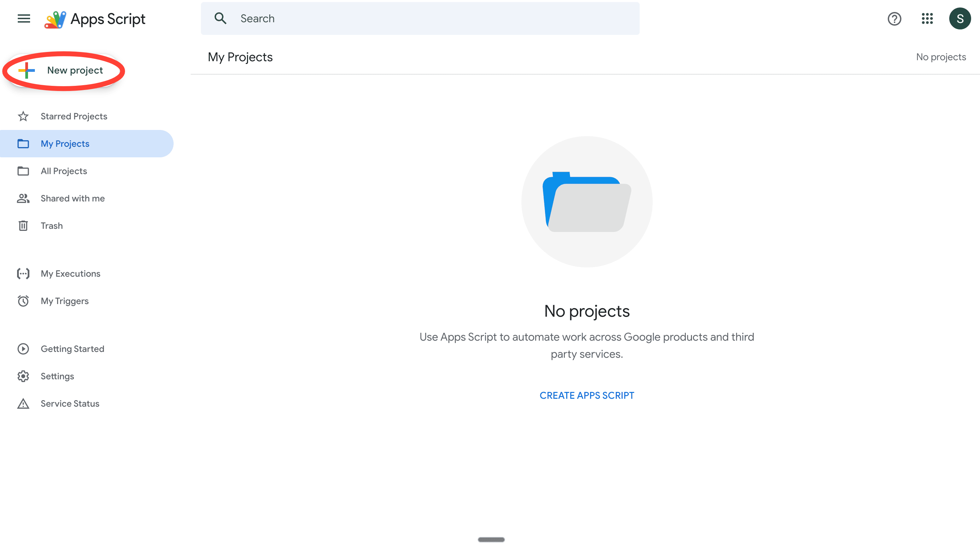Click the search magnifier icon
Screen dimensions: 980x552
click(220, 18)
